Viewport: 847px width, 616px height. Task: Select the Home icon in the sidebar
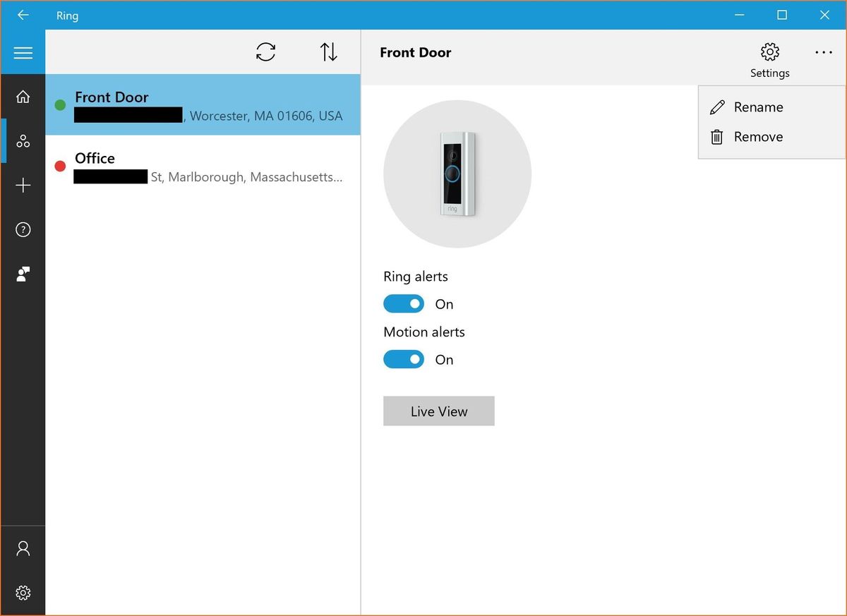(x=23, y=97)
